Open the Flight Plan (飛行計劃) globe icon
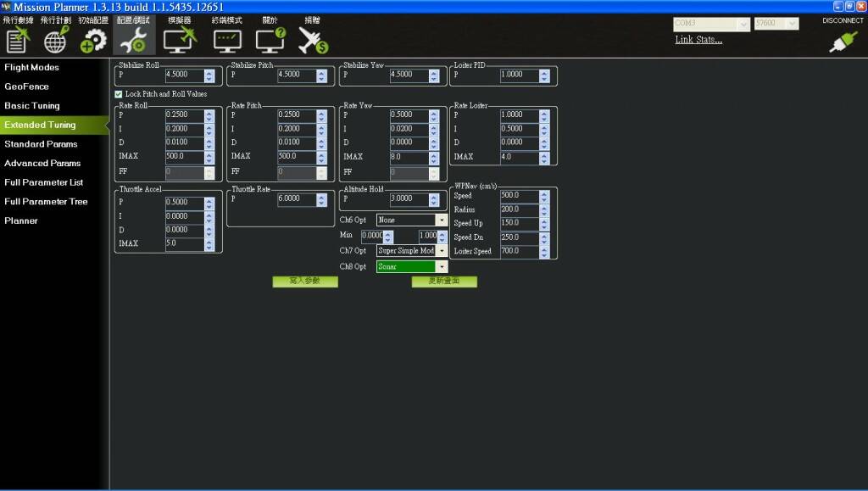This screenshot has width=868, height=491. 57,40
